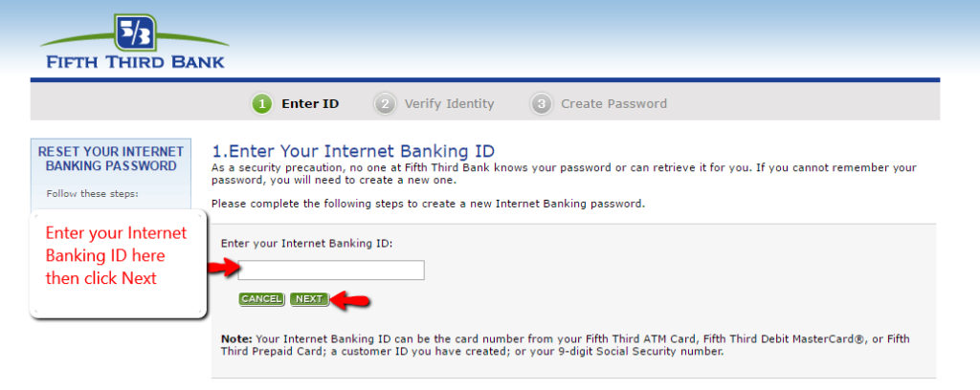The width and height of the screenshot is (980, 390).
Task: Click the Fifth Third shield logo icon
Action: 136,33
